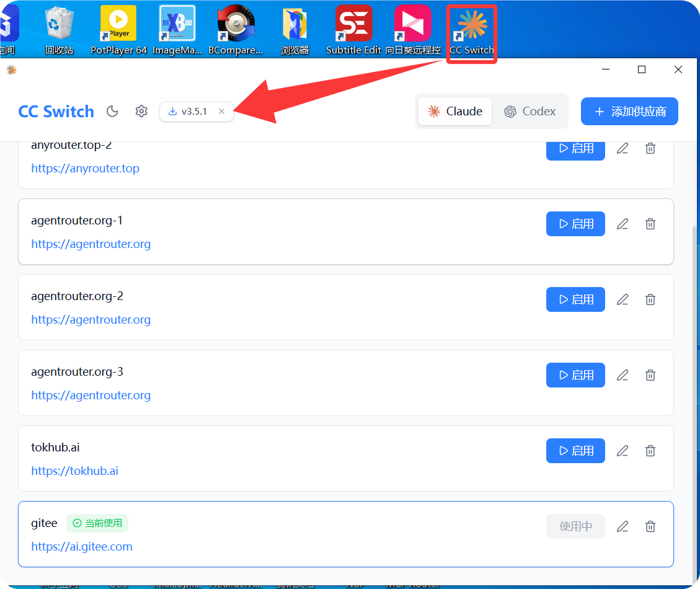
Task: Open the https://ai.gitee.com link
Action: 82,547
